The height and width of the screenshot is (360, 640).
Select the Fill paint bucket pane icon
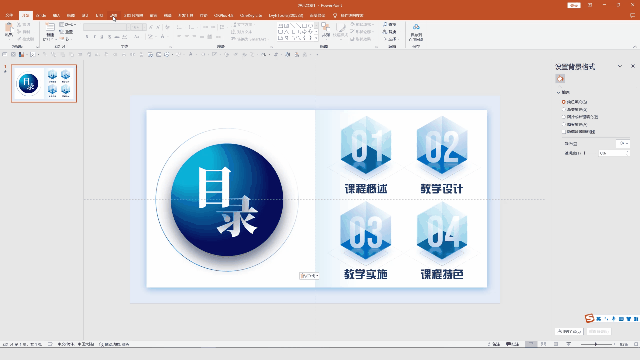560,78
